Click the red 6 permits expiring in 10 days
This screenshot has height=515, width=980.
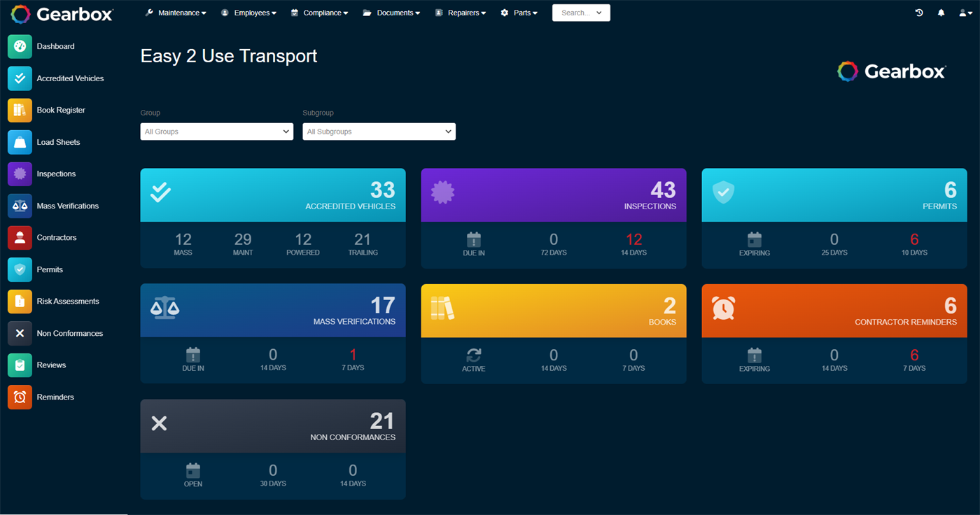(914, 239)
